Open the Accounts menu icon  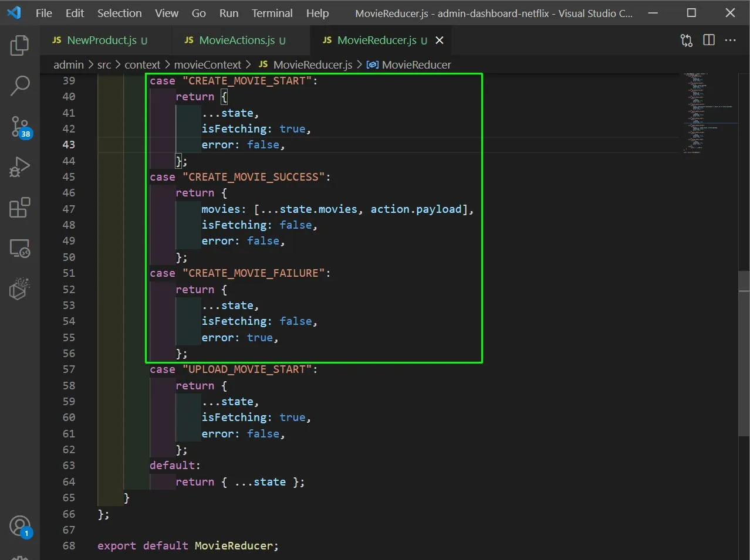20,527
